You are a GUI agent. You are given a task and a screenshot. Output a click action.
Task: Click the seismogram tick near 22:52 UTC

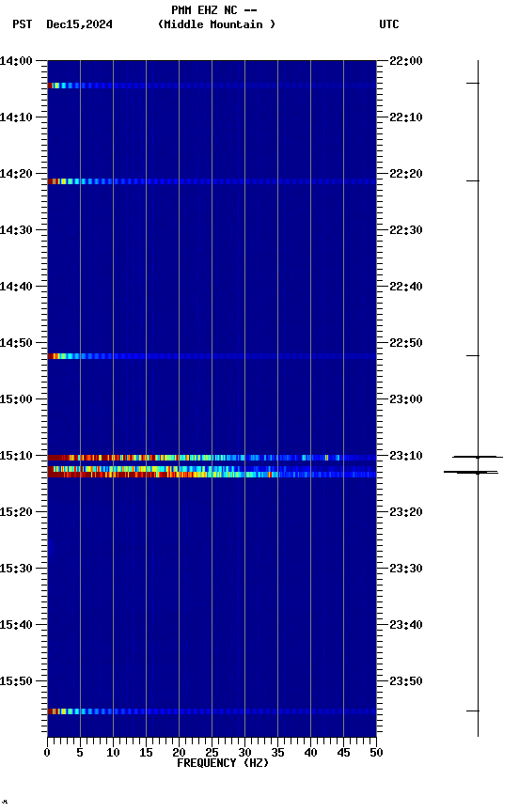click(472, 356)
